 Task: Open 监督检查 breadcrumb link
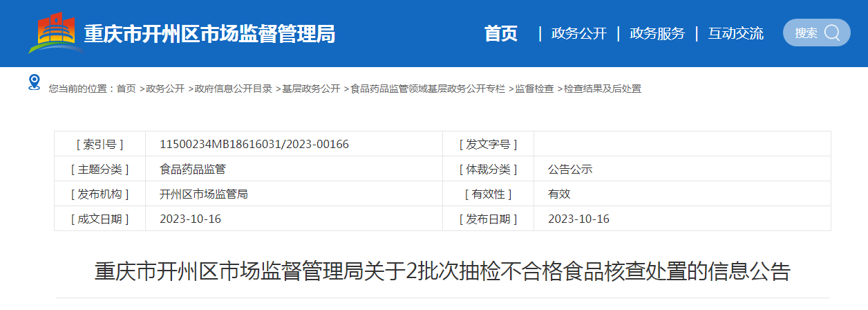coord(534,89)
